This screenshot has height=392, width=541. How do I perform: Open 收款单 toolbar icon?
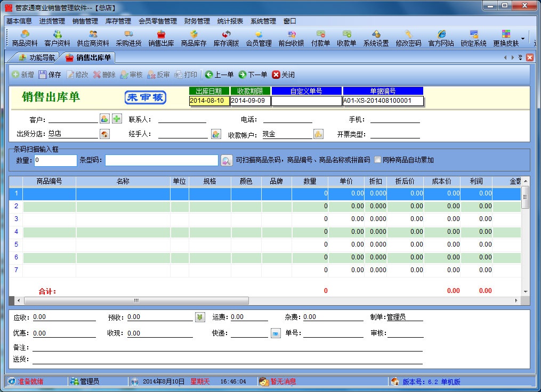346,38
